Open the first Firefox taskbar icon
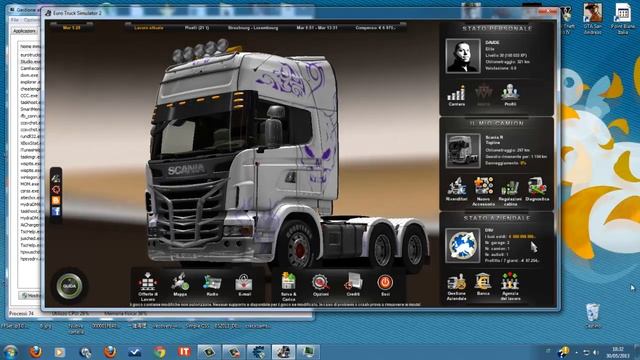 [x=36, y=351]
